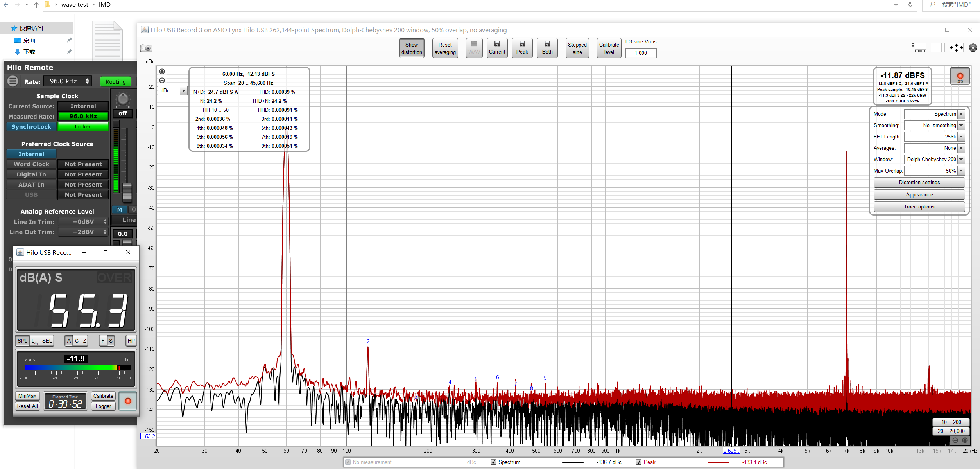Open Smoothing dropdown
Image resolution: width=980 pixels, height=469 pixels.
[x=934, y=125]
